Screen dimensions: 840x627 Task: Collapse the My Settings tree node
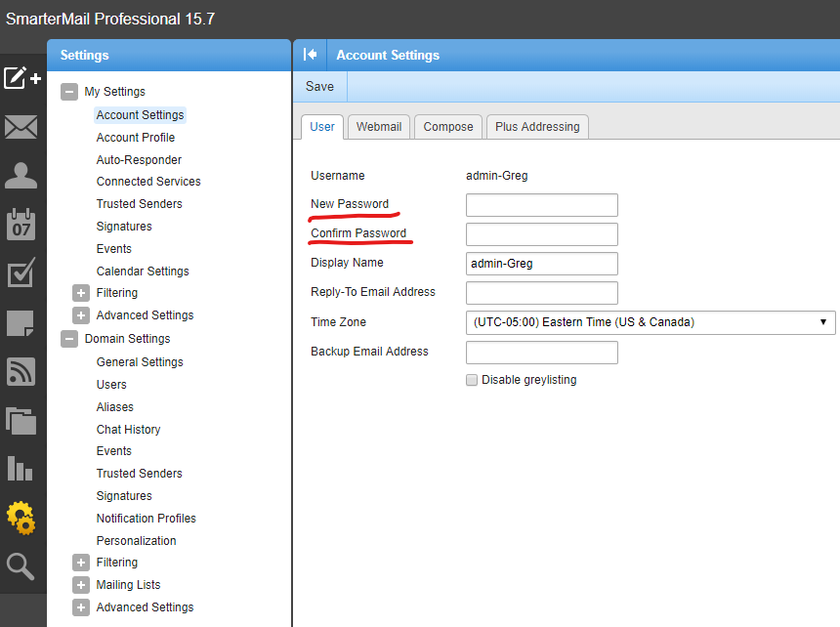(69, 92)
